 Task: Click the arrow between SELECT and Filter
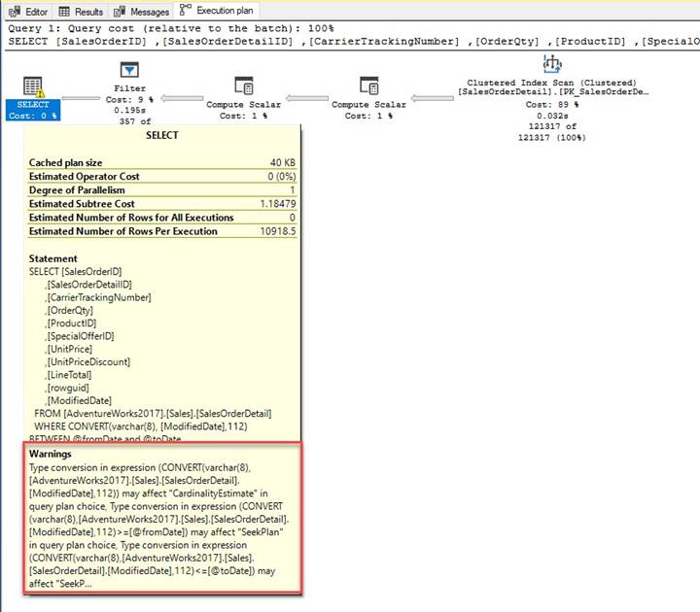pyautogui.click(x=81, y=98)
